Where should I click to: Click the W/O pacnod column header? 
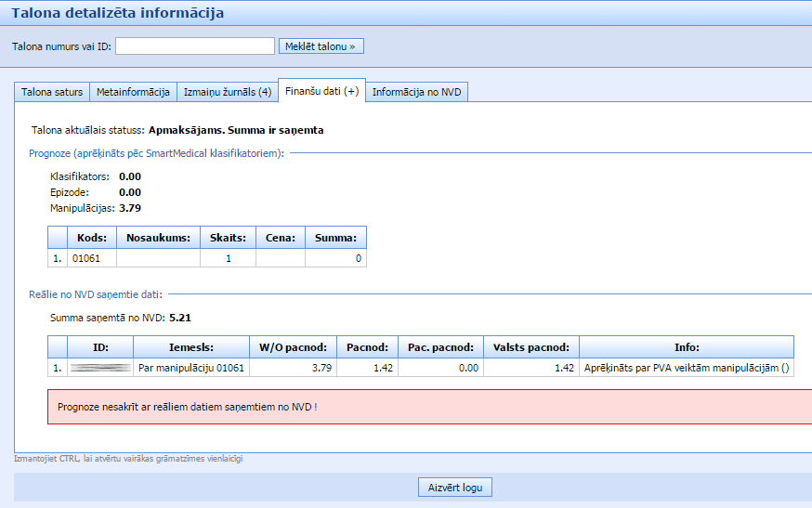point(293,346)
